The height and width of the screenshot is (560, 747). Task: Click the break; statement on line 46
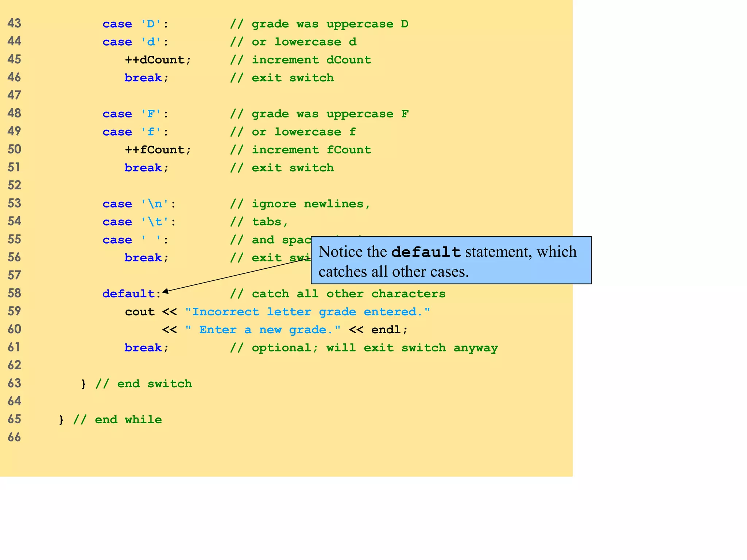(x=147, y=78)
